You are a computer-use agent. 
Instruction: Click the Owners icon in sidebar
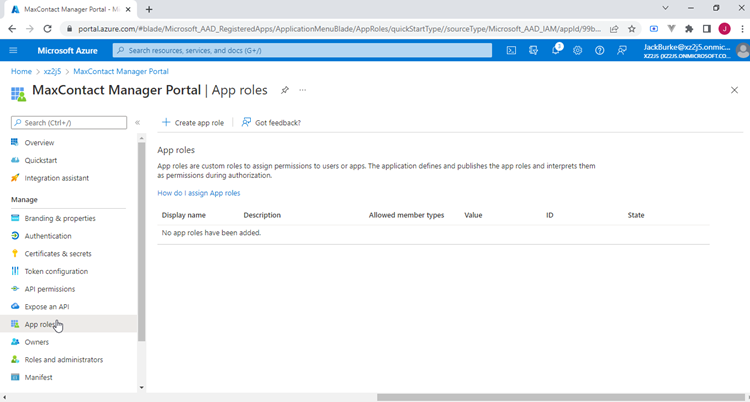tap(15, 342)
